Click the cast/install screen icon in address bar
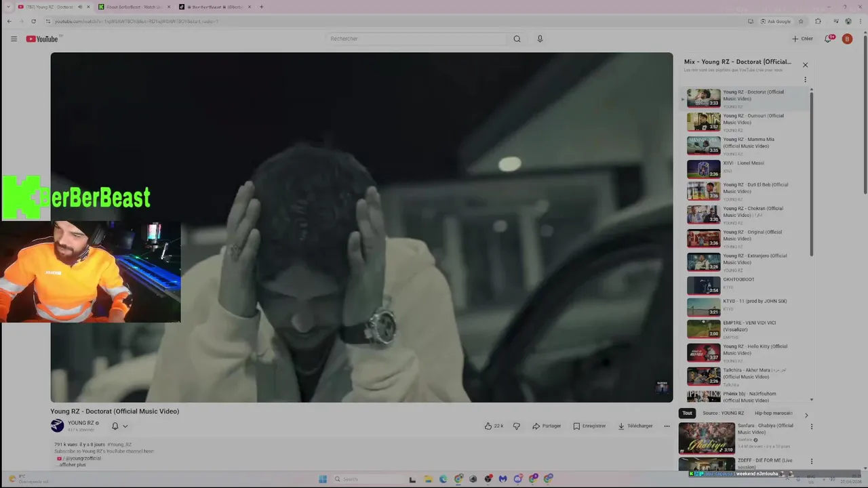The image size is (868, 488). tap(751, 21)
